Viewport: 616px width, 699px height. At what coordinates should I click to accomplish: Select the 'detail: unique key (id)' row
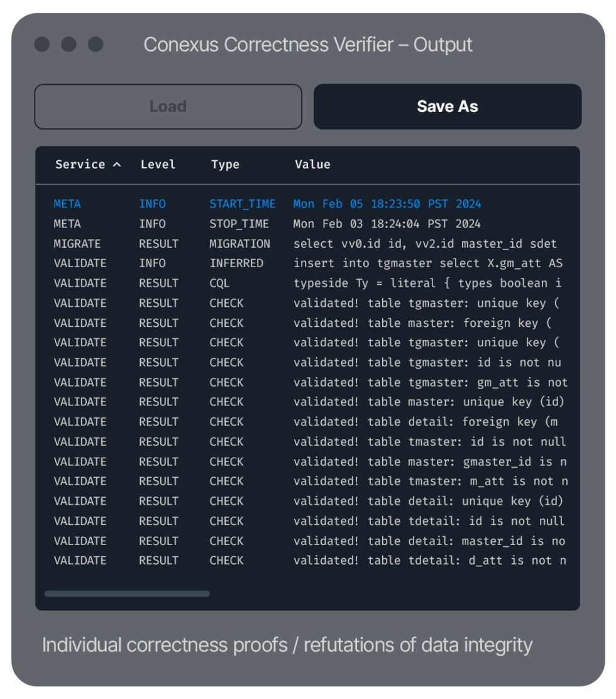click(x=308, y=501)
